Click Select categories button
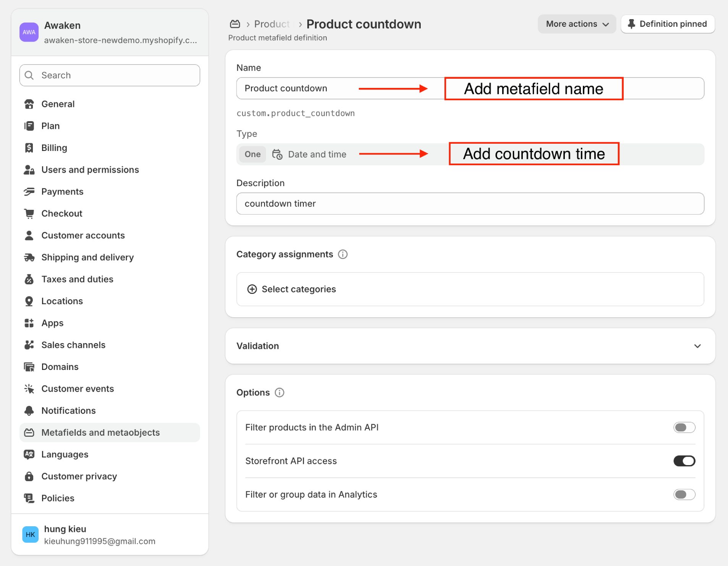The width and height of the screenshot is (728, 566). click(x=470, y=289)
